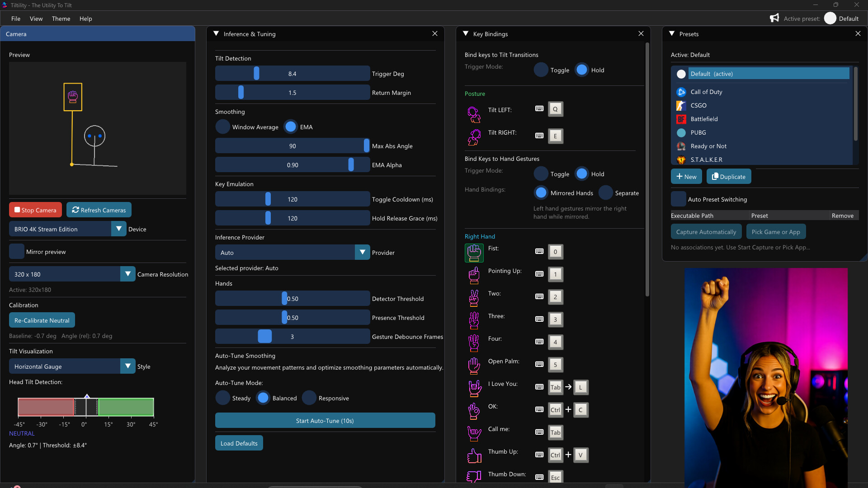868x488 pixels.
Task: Enable Mirror preview
Action: pos(16,251)
